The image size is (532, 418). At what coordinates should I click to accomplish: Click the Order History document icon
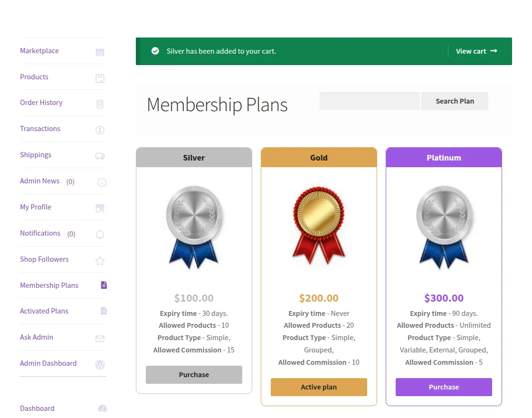100,103
